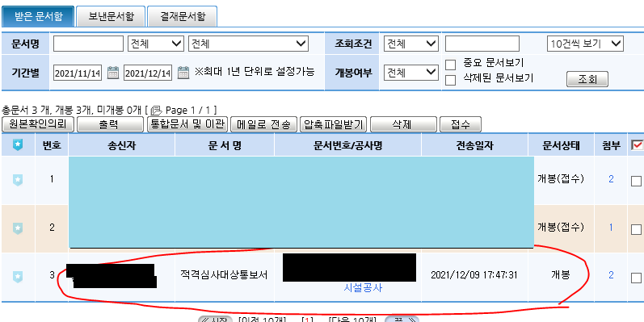Open 10건씩 보기 dropdown
The image size is (644, 322).
click(x=585, y=44)
